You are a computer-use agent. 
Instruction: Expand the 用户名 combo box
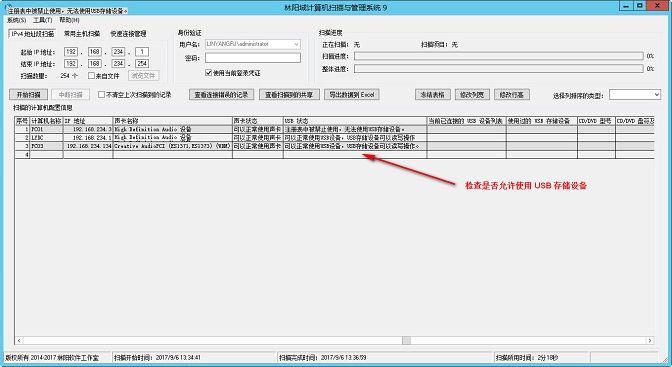(296, 44)
